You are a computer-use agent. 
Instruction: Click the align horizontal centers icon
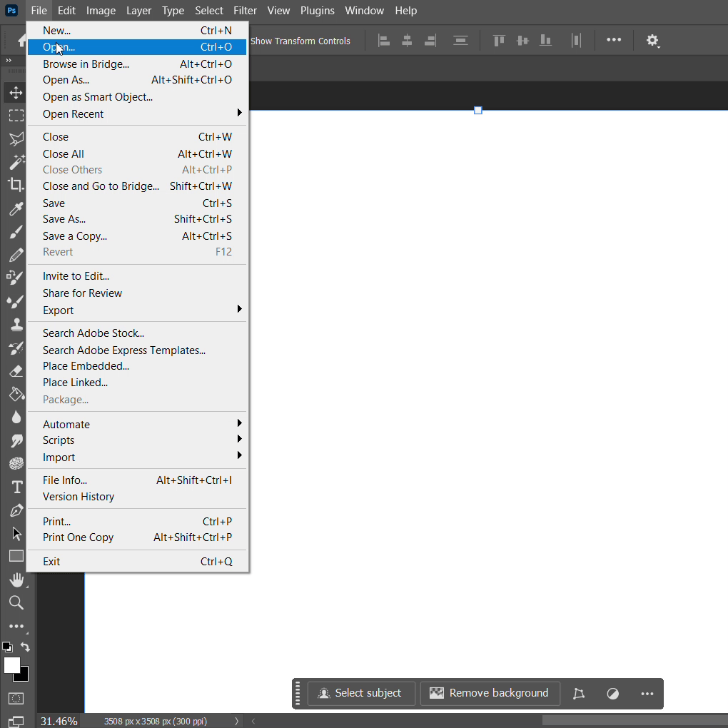point(407,41)
